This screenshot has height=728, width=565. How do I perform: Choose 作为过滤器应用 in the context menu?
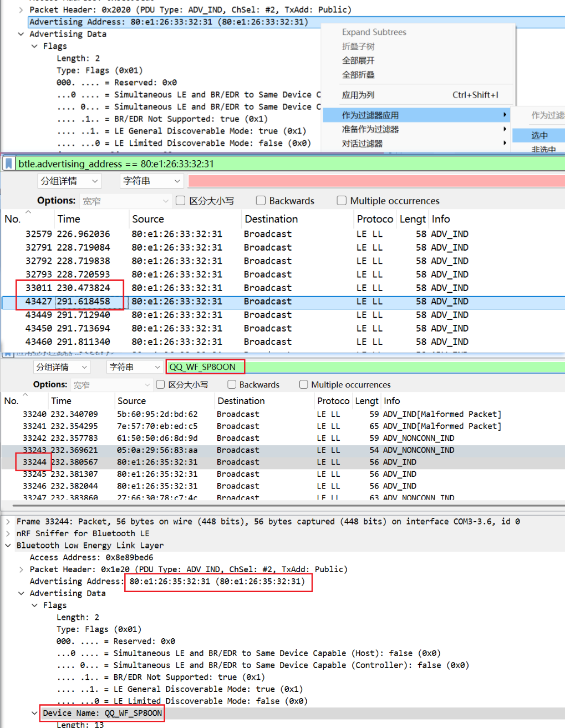point(370,115)
